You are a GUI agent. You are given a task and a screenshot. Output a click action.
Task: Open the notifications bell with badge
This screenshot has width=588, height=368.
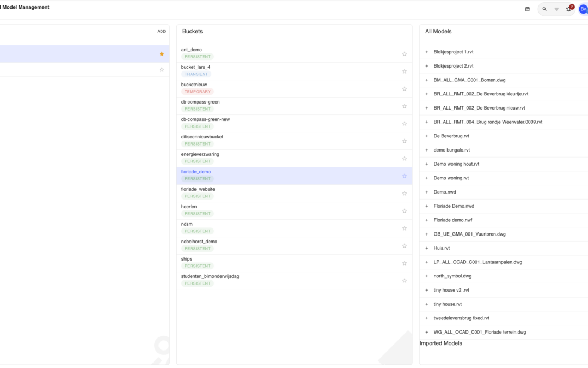click(x=569, y=9)
